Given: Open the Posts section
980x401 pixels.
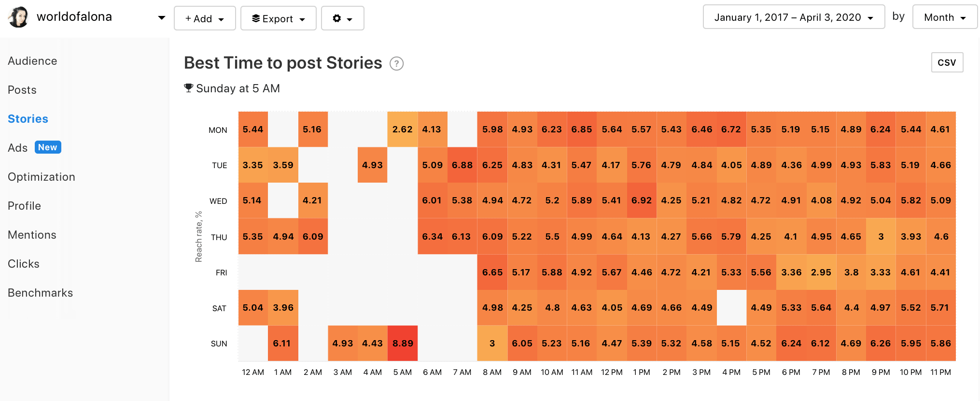Looking at the screenshot, I should pos(22,90).
